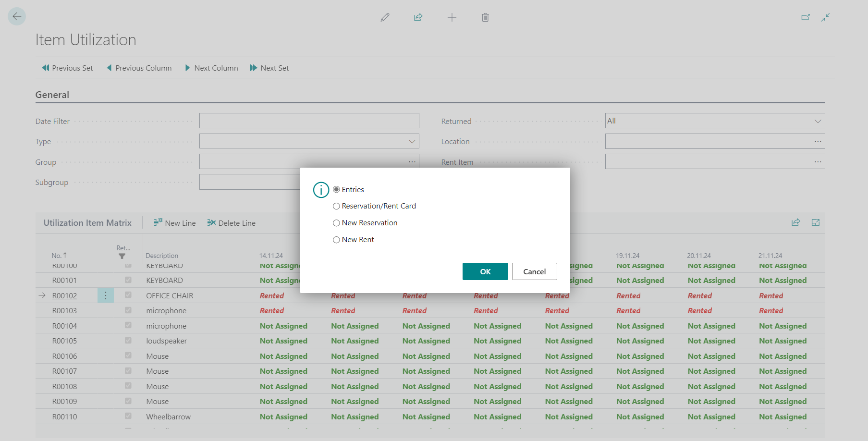Select the Entries radio option
The image size is (868, 441).
coord(336,190)
